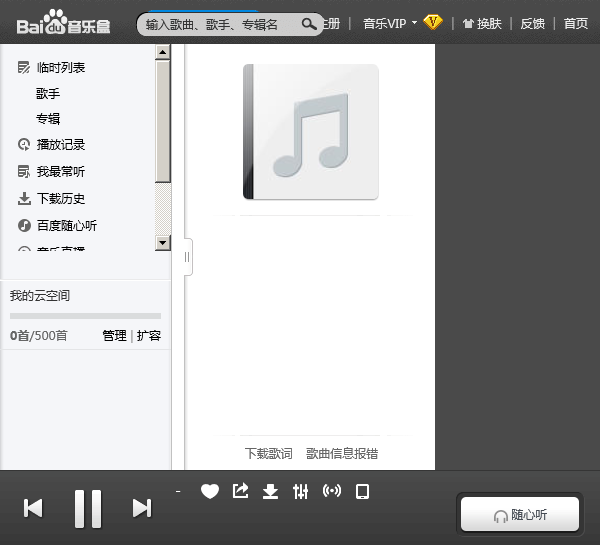Pause the current playback
Screen dimensions: 600x545
coord(88,509)
